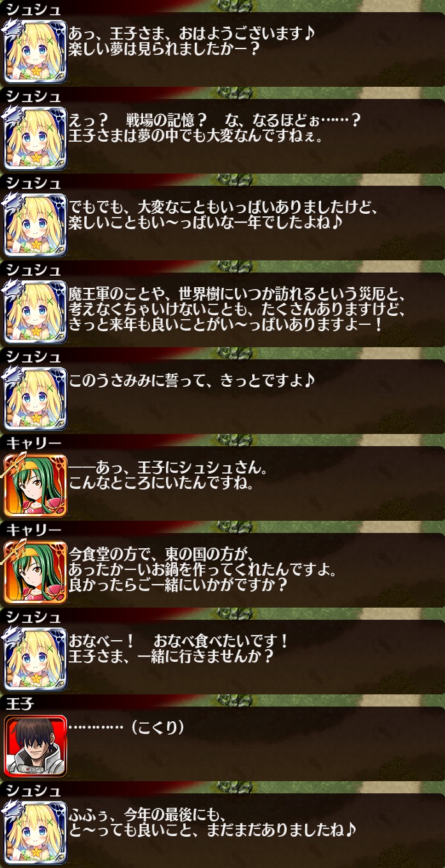
Task: Click Shushu's portrait beside the でもでも、大変なこと line
Action: (35, 225)
